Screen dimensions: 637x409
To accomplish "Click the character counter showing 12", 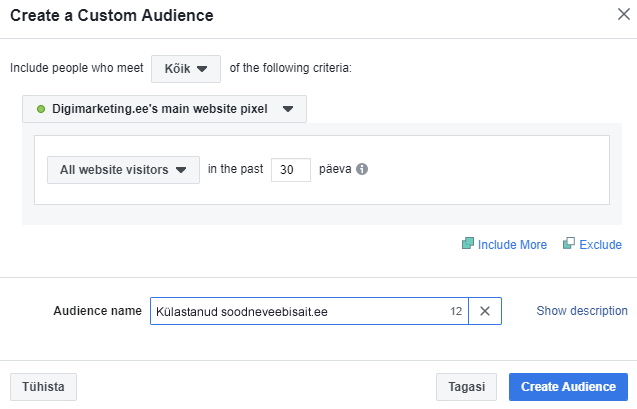I will click(x=456, y=312).
